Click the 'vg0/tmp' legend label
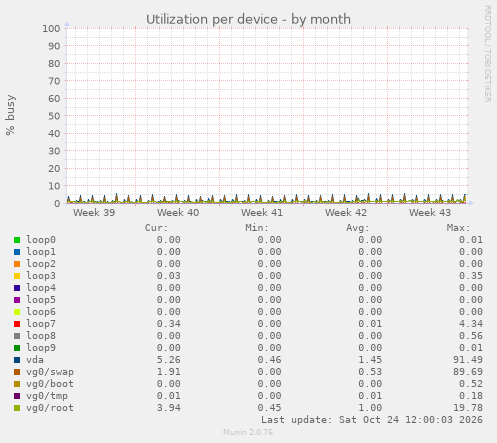Viewport: 497px width, 443px height. [x=47, y=396]
